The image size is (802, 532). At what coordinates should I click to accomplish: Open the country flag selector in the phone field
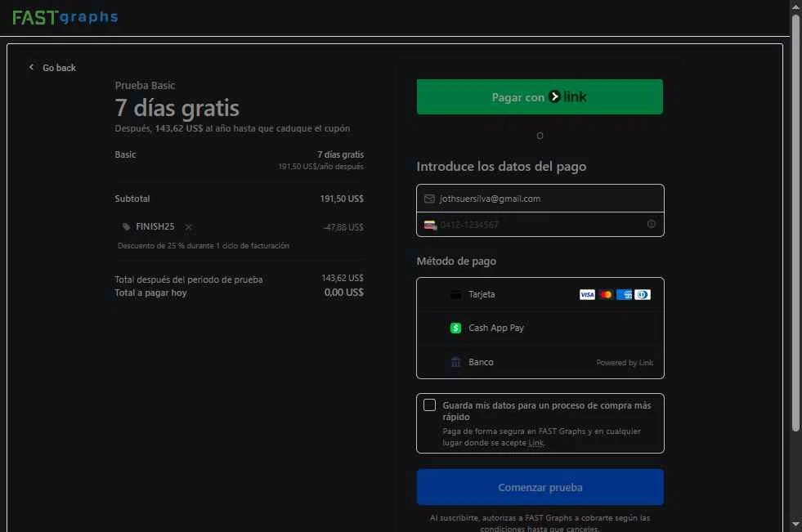[x=430, y=225]
